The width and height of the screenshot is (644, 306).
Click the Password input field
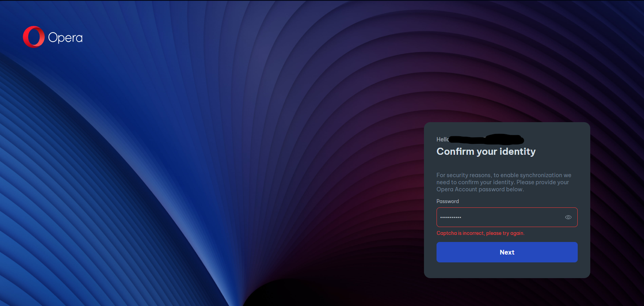507,217
